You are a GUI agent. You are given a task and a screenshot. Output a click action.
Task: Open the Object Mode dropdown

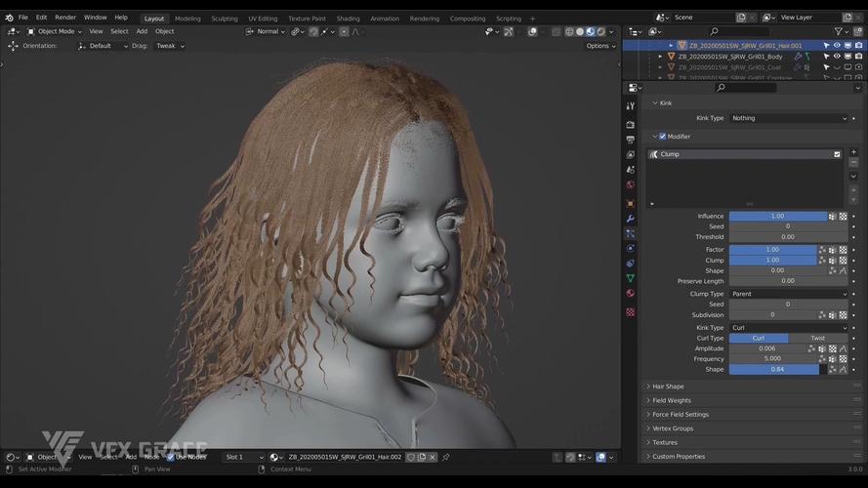click(55, 31)
